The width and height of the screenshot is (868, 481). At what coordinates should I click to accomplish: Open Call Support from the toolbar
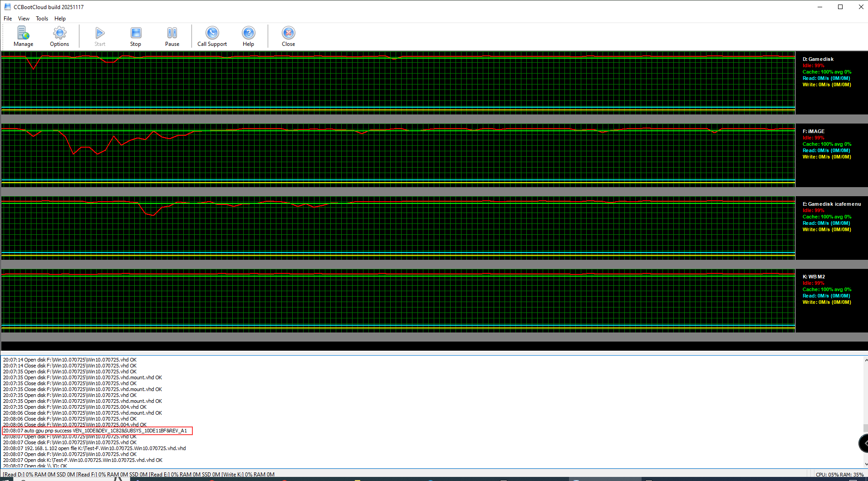(212, 36)
